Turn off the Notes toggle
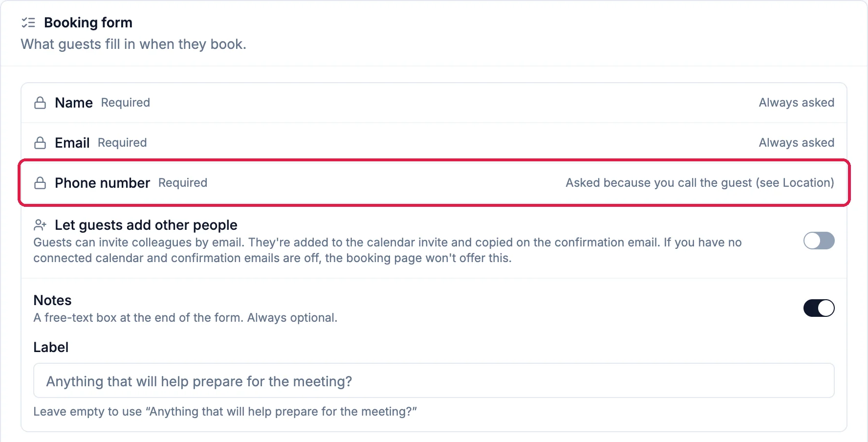Screen dimensions: 868x442 tap(819, 308)
